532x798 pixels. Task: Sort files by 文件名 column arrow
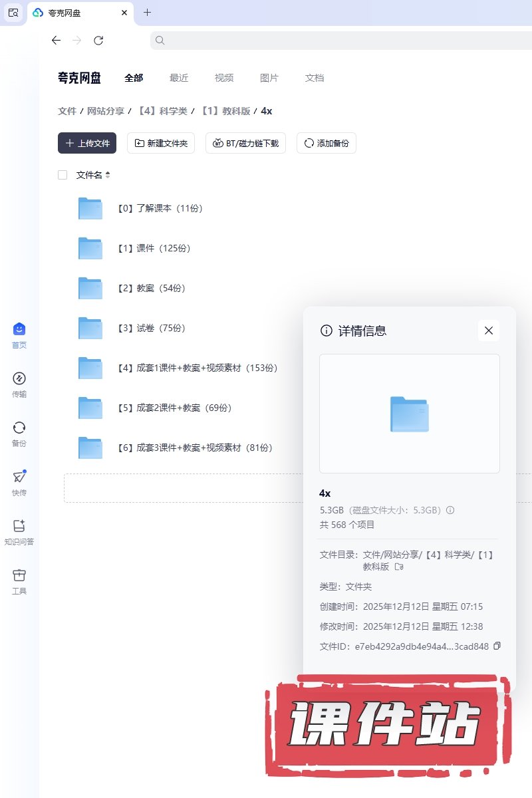108,175
